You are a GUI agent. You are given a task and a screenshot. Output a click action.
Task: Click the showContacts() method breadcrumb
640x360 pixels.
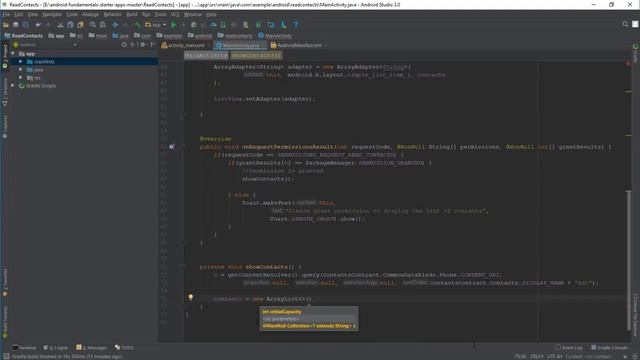point(256,55)
